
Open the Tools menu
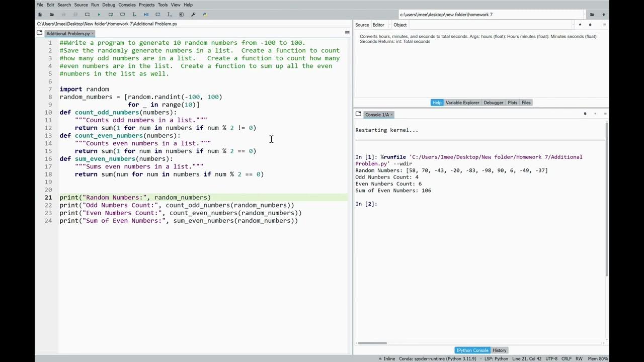pyautogui.click(x=163, y=5)
